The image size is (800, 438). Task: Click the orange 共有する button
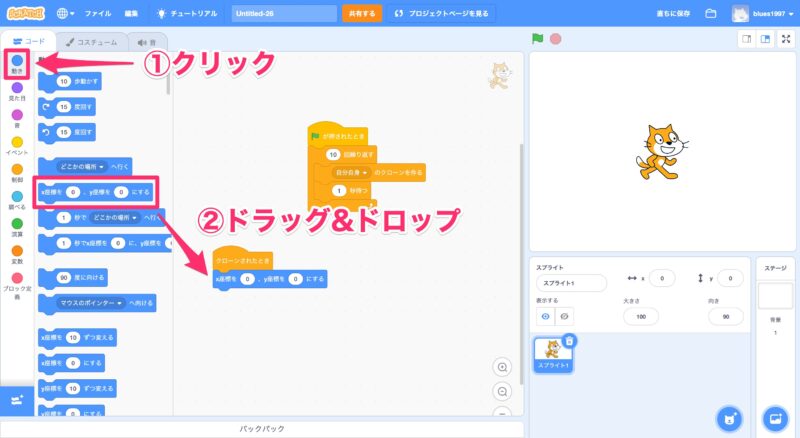361,14
